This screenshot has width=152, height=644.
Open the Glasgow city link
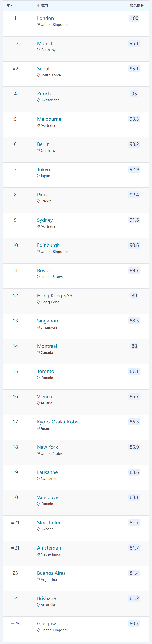[46, 624]
